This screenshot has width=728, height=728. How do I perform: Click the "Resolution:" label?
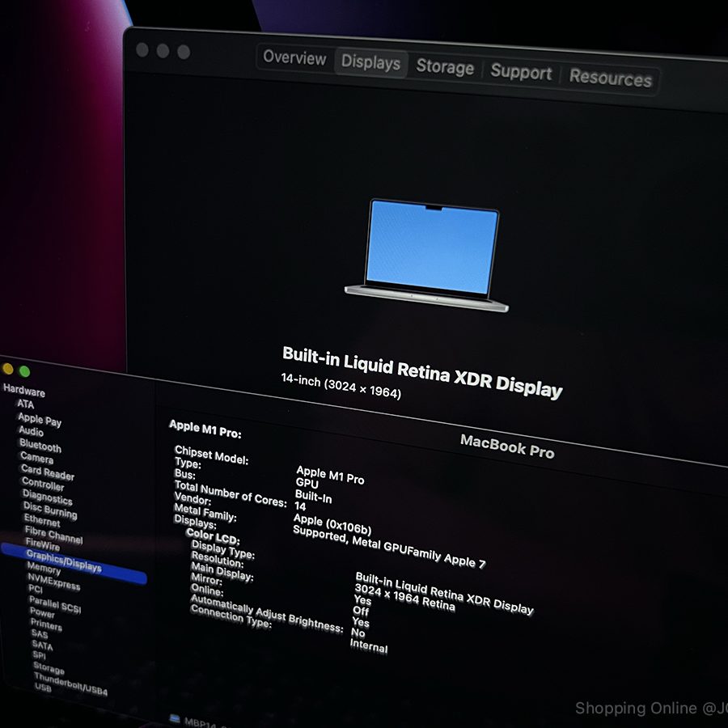[x=218, y=560]
